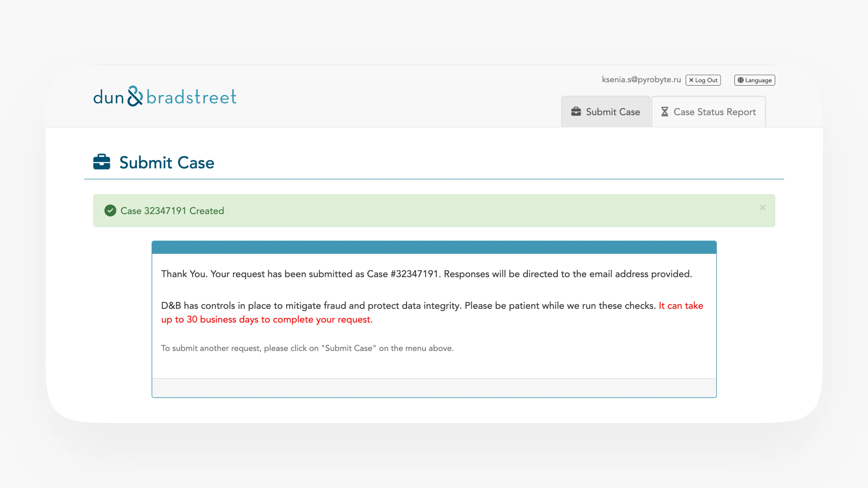Click the briefcase icon beside the Submit Case heading
The height and width of the screenshot is (488, 868).
pos(102,162)
